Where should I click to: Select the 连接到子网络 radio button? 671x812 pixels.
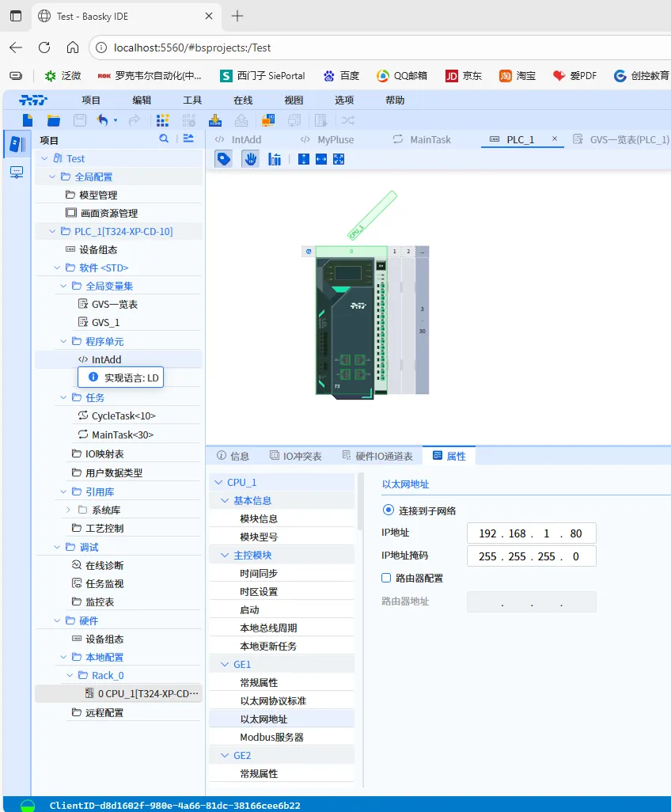click(389, 510)
